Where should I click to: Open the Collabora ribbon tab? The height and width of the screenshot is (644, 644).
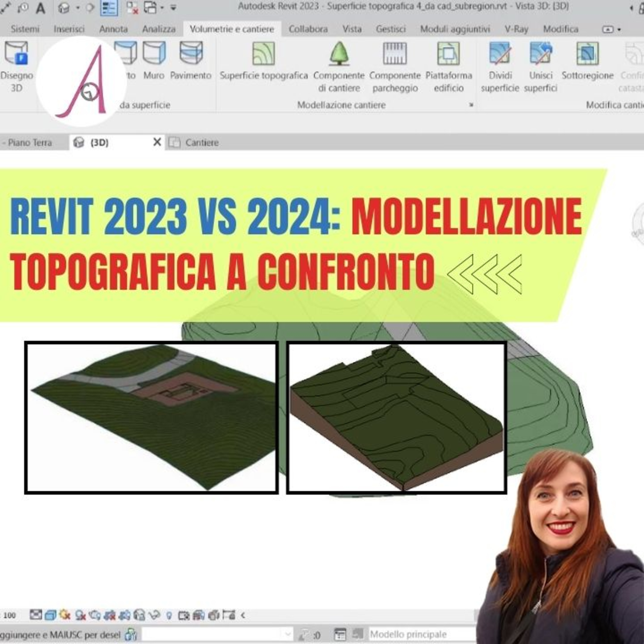[x=308, y=29]
